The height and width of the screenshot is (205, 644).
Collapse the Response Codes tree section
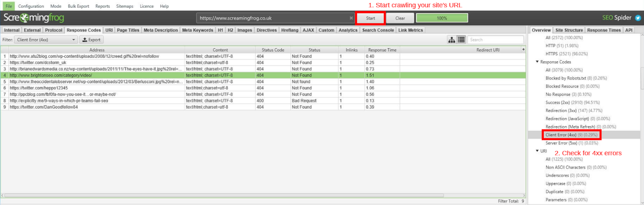click(537, 62)
